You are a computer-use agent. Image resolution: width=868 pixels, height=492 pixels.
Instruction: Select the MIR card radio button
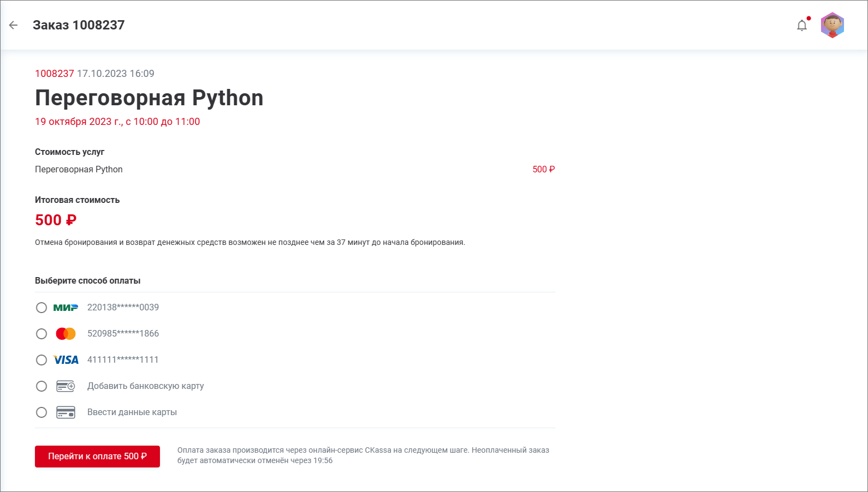click(41, 308)
